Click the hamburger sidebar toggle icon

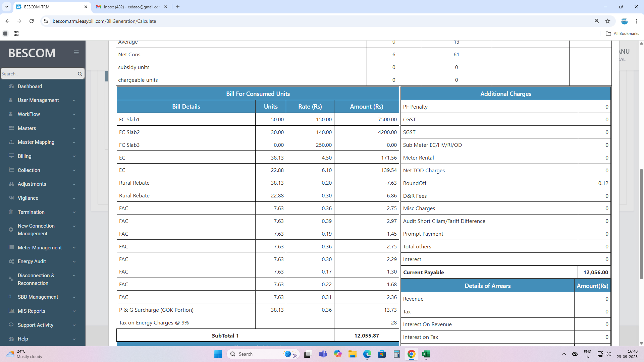(x=76, y=52)
